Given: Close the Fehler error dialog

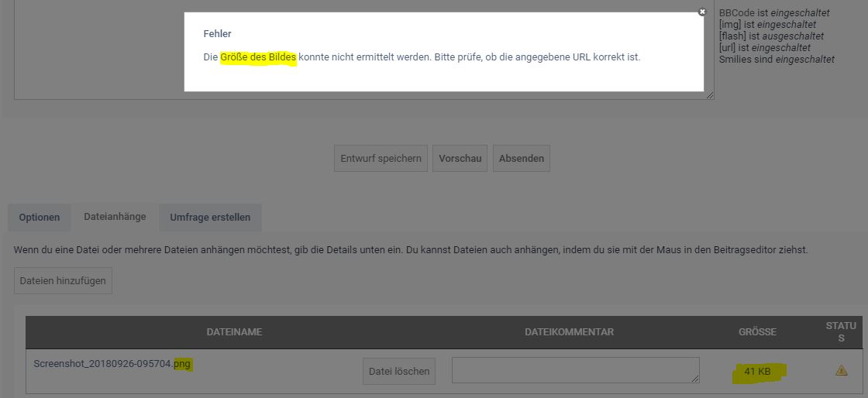Looking at the screenshot, I should click(x=702, y=12).
